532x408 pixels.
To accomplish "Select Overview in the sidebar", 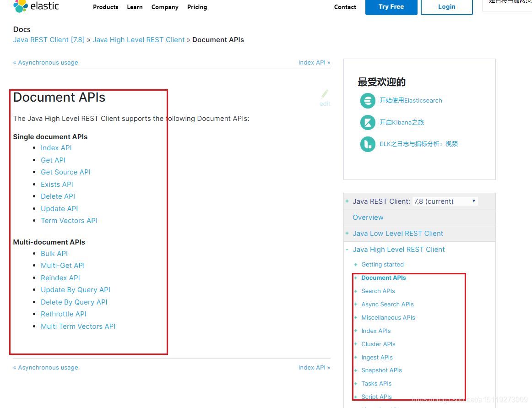I will (x=368, y=217).
